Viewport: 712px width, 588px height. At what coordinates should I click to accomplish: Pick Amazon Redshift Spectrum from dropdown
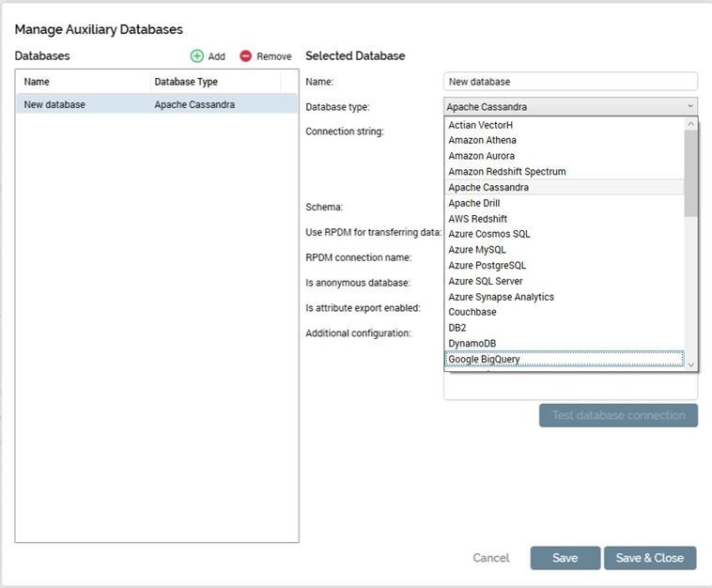coord(507,172)
